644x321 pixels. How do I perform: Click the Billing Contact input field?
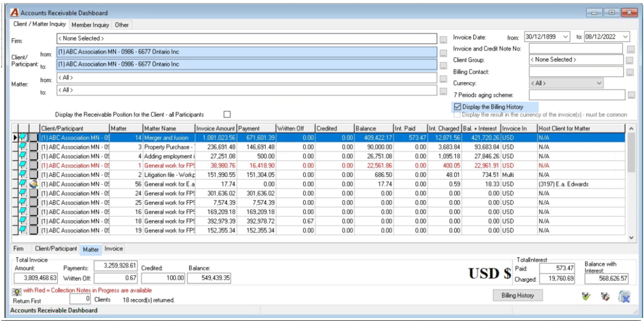576,72
